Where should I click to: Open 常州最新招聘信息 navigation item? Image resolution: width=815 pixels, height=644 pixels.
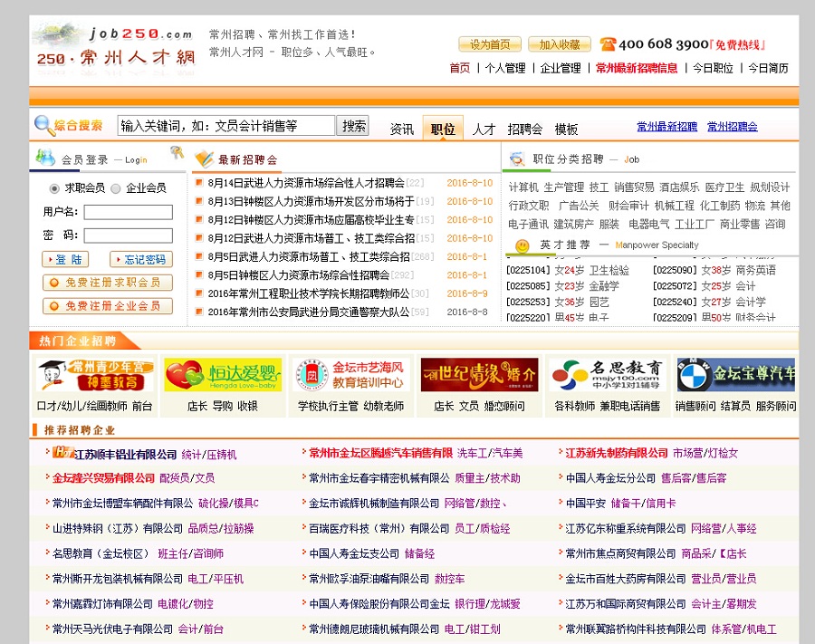(x=637, y=68)
